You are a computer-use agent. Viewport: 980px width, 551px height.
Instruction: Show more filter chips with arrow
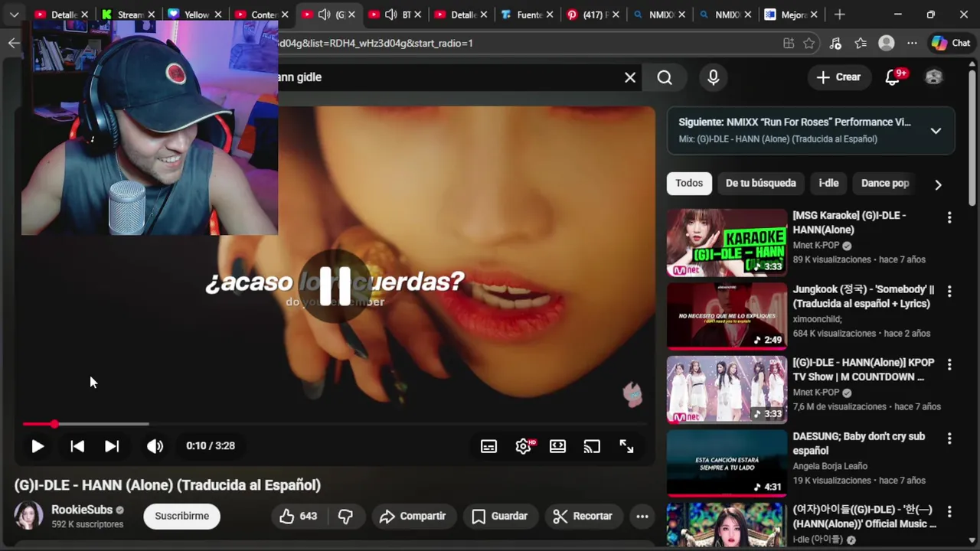coord(938,184)
